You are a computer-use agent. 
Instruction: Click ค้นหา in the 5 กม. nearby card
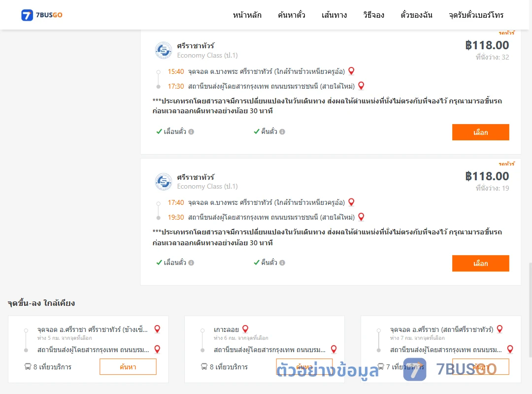128,367
